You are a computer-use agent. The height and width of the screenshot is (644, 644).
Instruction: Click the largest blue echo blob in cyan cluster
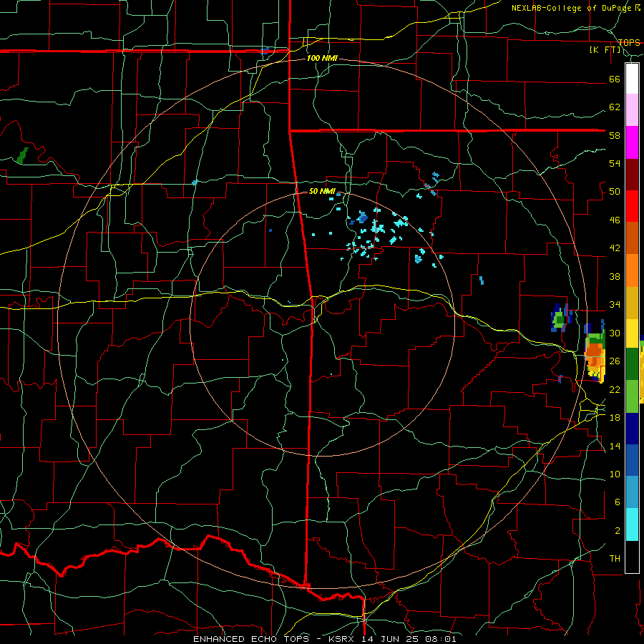pyautogui.click(x=362, y=218)
